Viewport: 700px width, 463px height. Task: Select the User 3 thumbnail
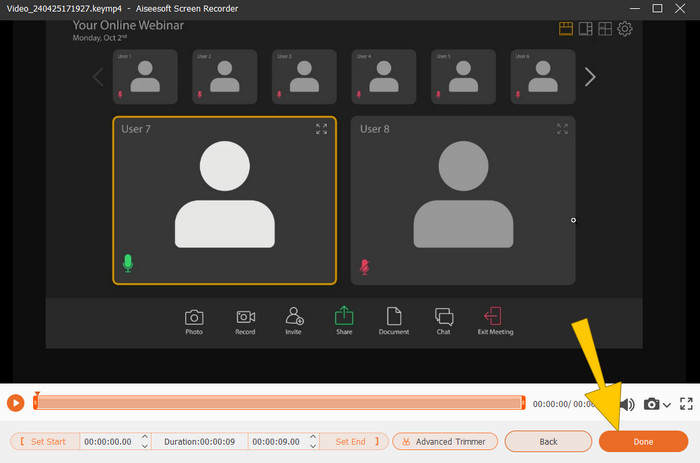[x=304, y=77]
